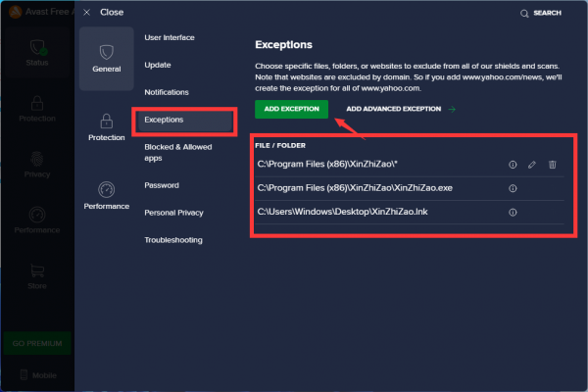Image resolution: width=588 pixels, height=392 pixels.
Task: Open Status in main Avast sidebar
Action: click(37, 53)
